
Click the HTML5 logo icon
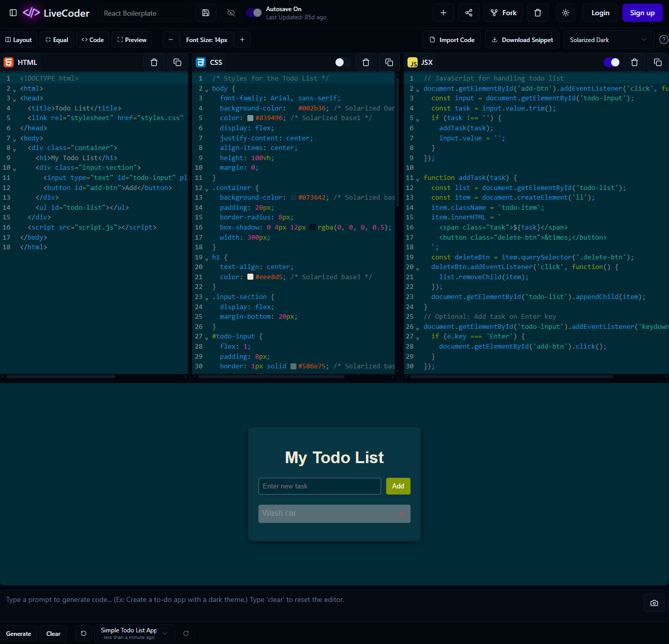pyautogui.click(x=9, y=62)
